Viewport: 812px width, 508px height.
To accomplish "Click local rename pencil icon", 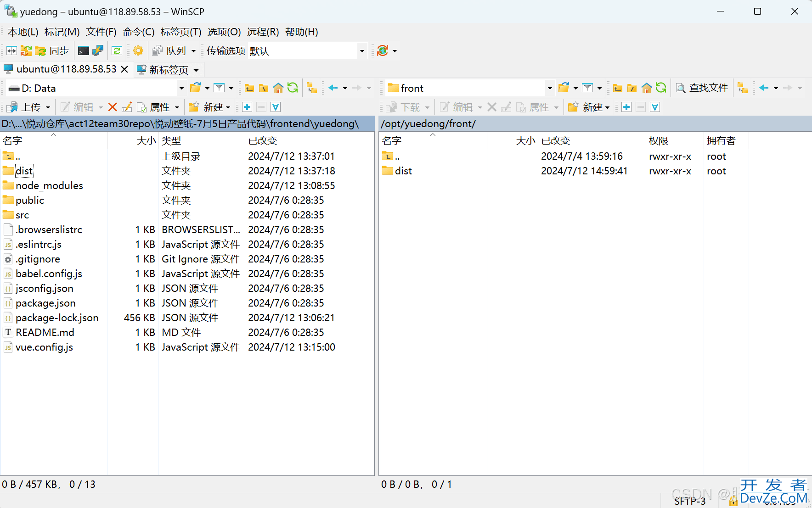I will click(x=127, y=107).
